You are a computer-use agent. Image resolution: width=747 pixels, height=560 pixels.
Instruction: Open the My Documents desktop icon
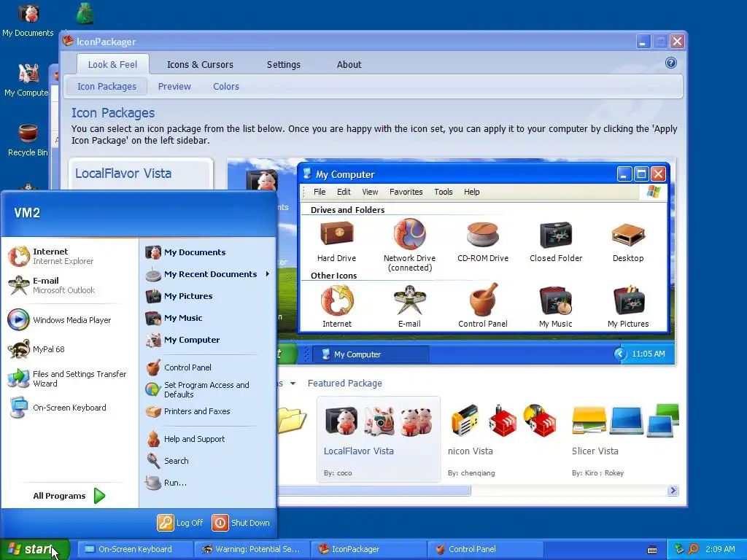[28, 20]
